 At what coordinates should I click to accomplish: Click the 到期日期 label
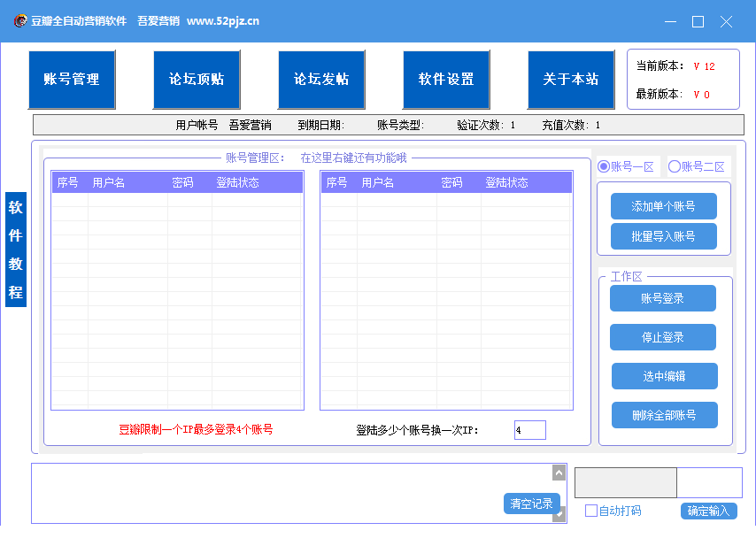pos(320,126)
